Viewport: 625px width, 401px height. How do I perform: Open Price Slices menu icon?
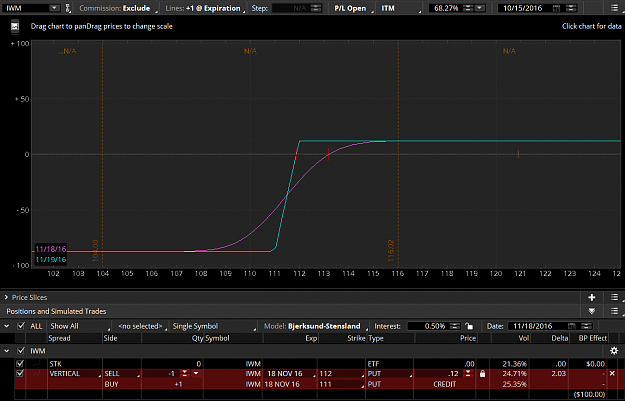point(614,297)
